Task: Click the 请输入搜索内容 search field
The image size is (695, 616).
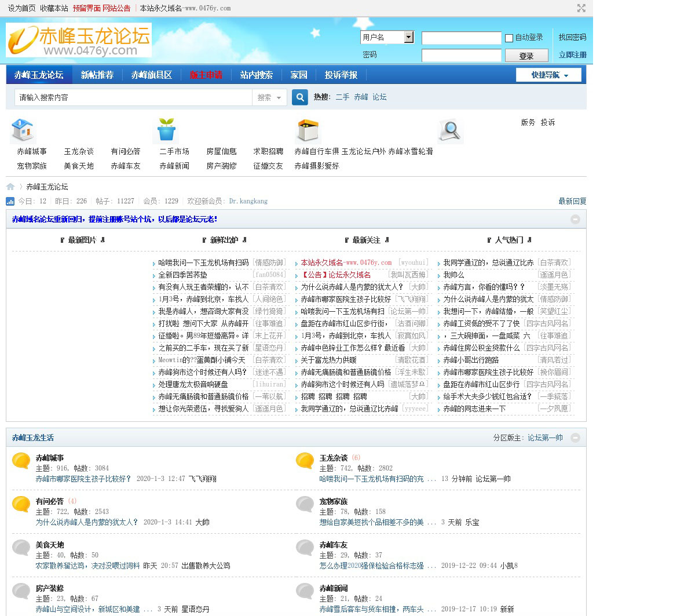Action: tap(133, 97)
